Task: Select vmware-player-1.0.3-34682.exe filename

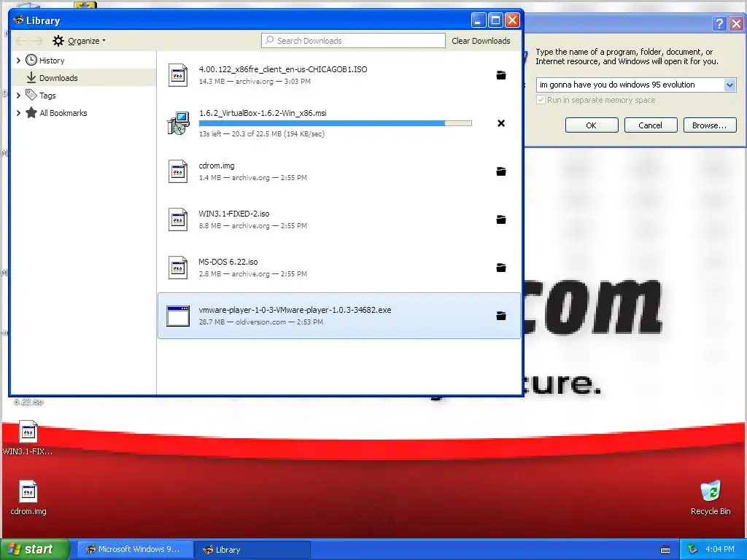Action: pos(295,310)
